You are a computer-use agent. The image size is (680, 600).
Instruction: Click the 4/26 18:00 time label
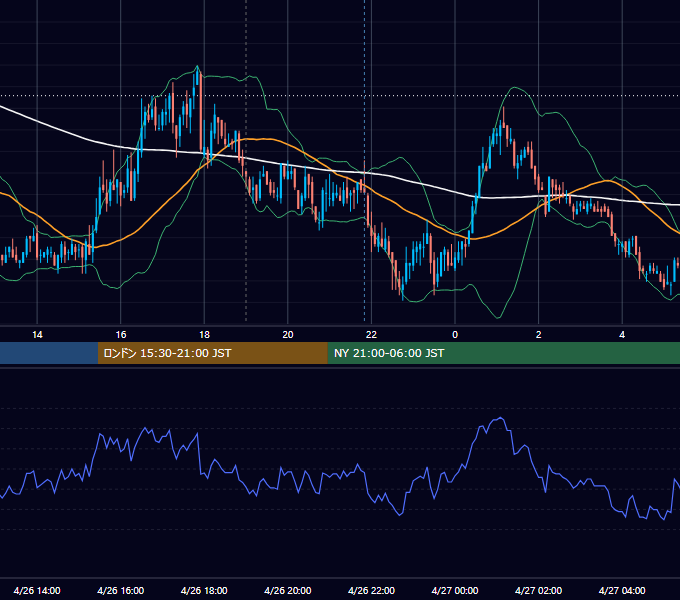pos(204,590)
